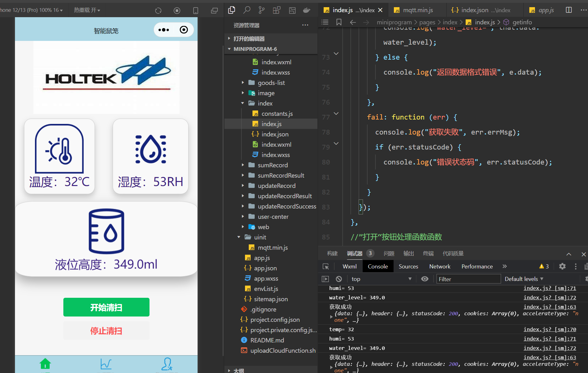Click the element inspector select icon

[x=326, y=266]
